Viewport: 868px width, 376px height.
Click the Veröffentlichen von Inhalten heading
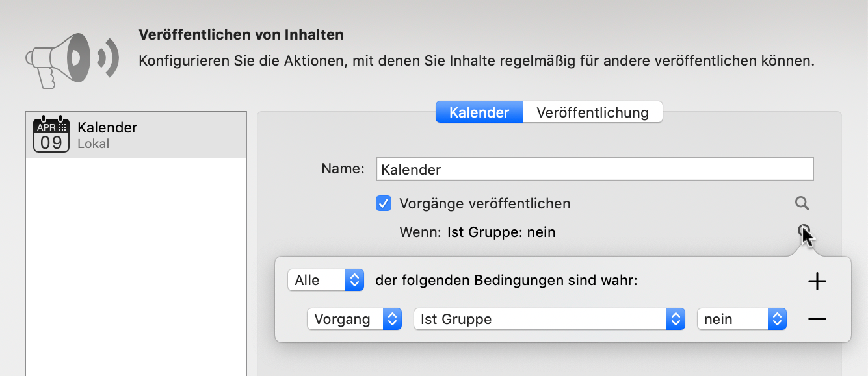pos(241,34)
